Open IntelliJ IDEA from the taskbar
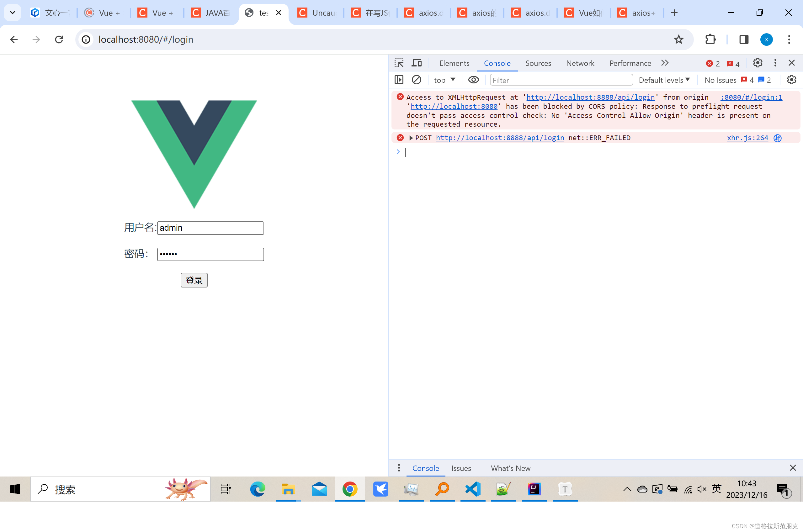Image resolution: width=803 pixels, height=532 pixels. [x=534, y=489]
